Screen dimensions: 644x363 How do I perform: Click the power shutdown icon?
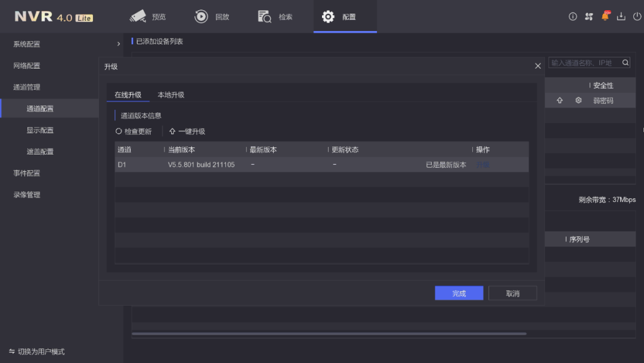[x=637, y=17]
